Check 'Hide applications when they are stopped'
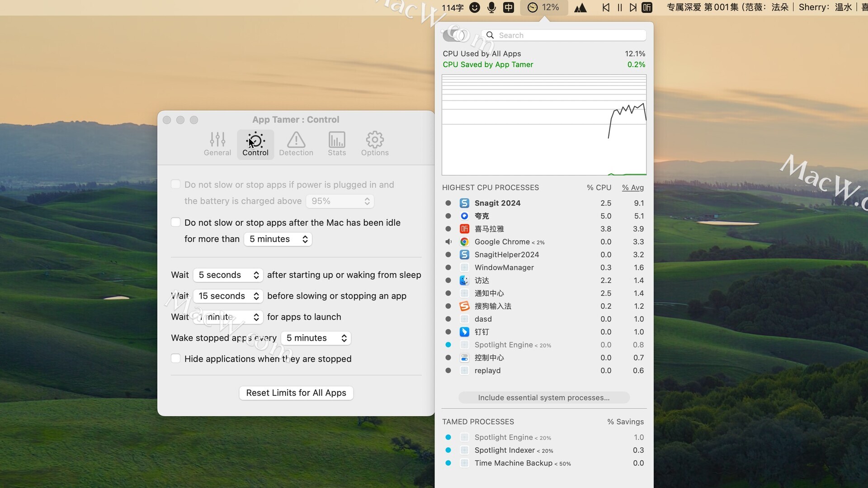Viewport: 868px width, 488px height. [176, 359]
